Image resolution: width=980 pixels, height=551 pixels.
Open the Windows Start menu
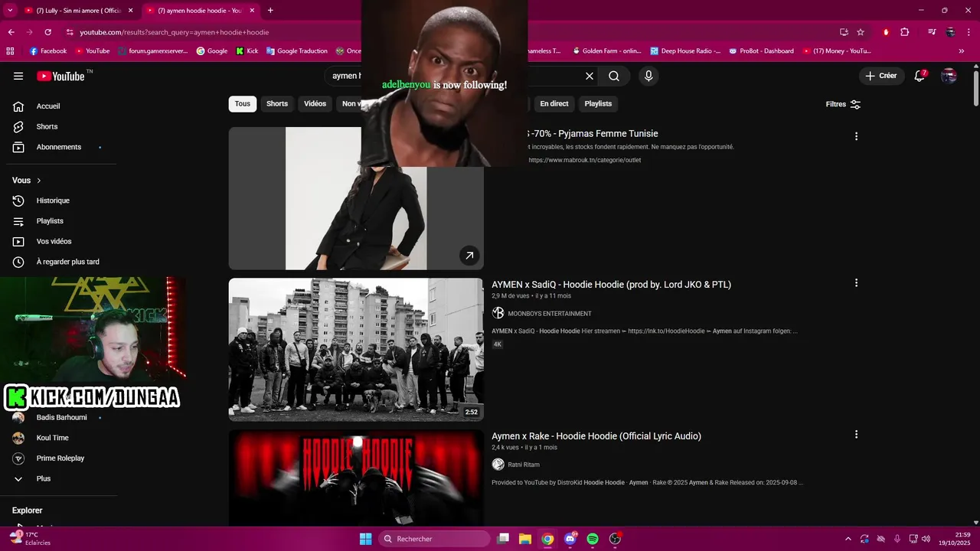pyautogui.click(x=366, y=539)
